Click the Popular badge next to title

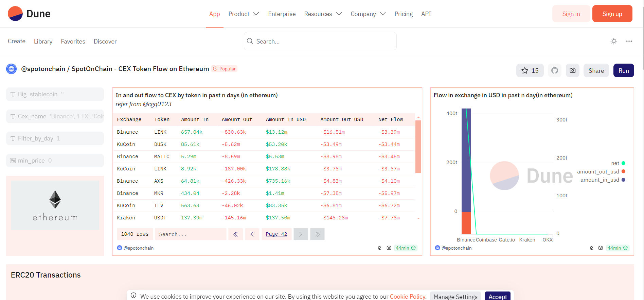(224, 69)
